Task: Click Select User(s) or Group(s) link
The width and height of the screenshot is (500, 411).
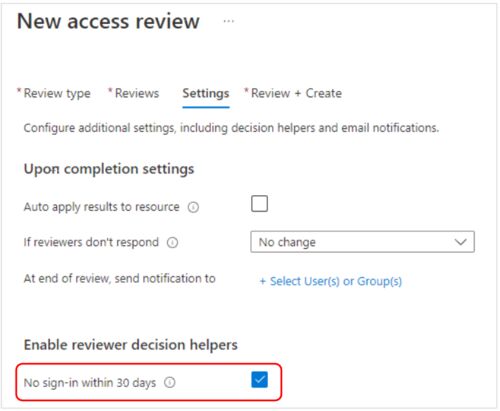Action: pyautogui.click(x=331, y=281)
